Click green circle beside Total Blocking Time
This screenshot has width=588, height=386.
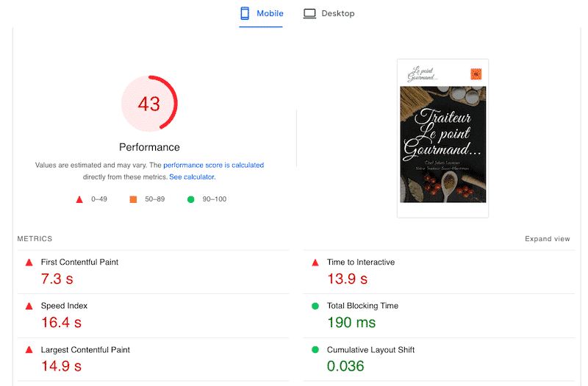[x=315, y=306]
